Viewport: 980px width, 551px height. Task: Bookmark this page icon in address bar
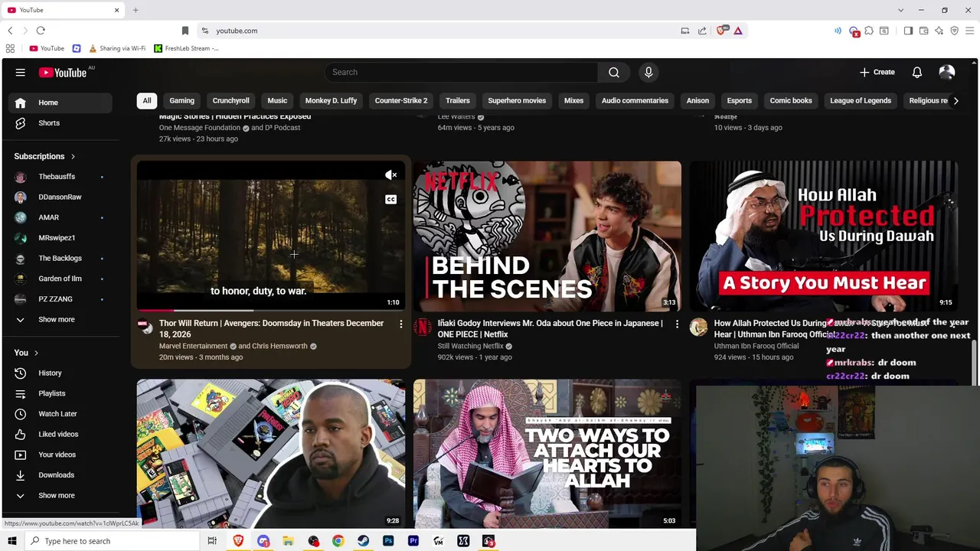coord(185,31)
